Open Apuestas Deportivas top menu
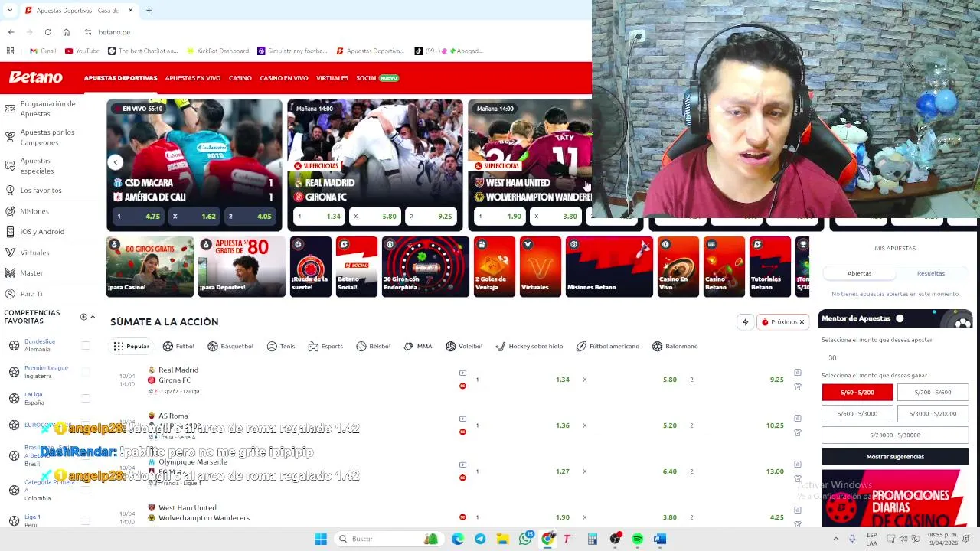Image resolution: width=980 pixels, height=551 pixels. (x=120, y=78)
